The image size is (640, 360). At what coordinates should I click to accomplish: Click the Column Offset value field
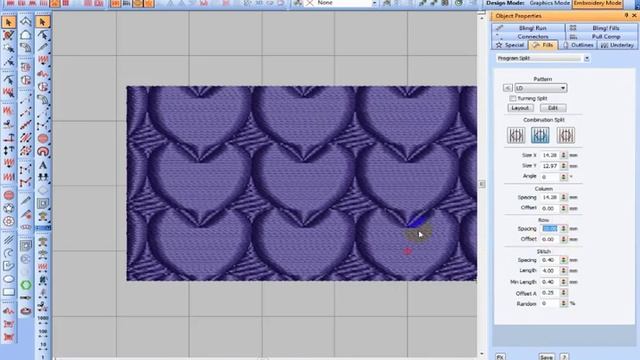(549, 208)
